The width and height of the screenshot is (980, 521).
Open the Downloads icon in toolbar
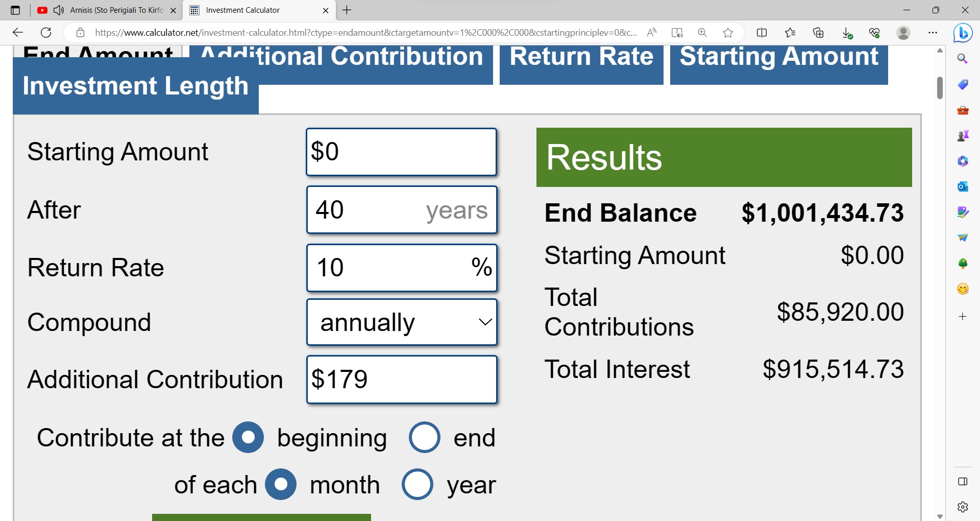pyautogui.click(x=847, y=33)
